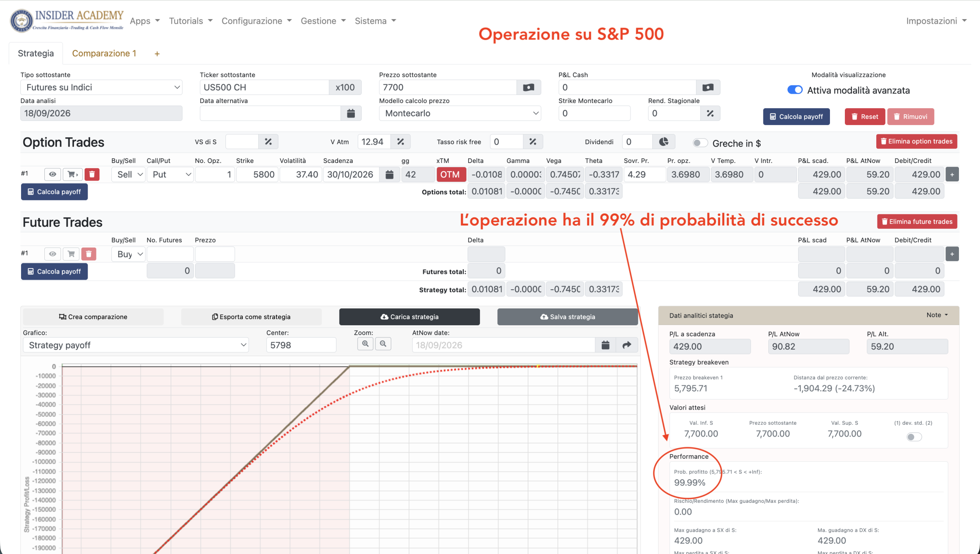
Task: Expand the Note dropdown in Dati analitici
Action: coord(937,315)
